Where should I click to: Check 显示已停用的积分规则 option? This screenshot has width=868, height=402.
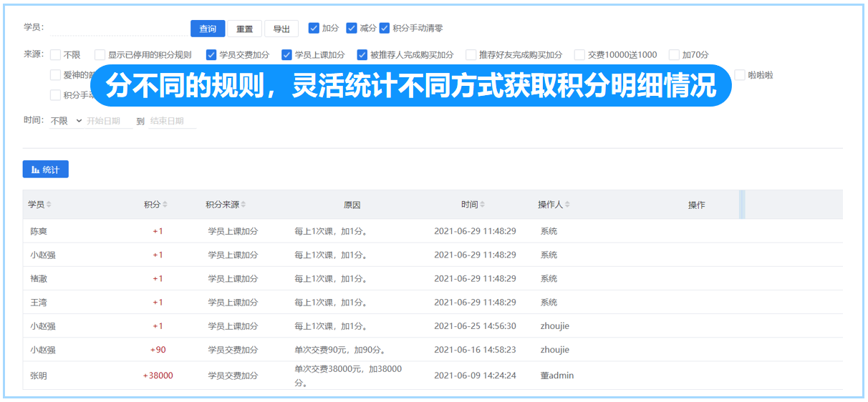(x=100, y=54)
